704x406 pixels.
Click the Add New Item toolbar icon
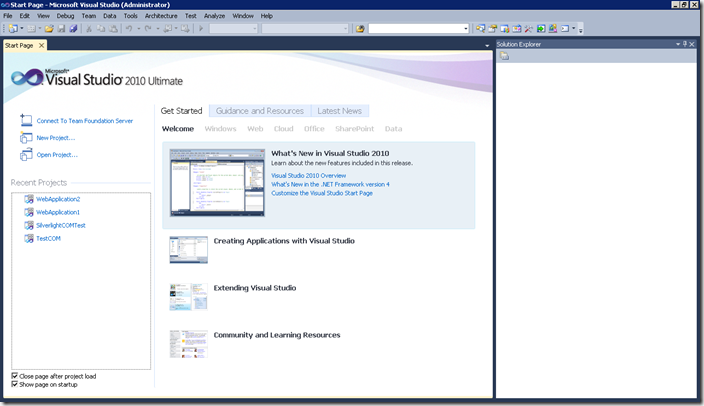(x=32, y=29)
